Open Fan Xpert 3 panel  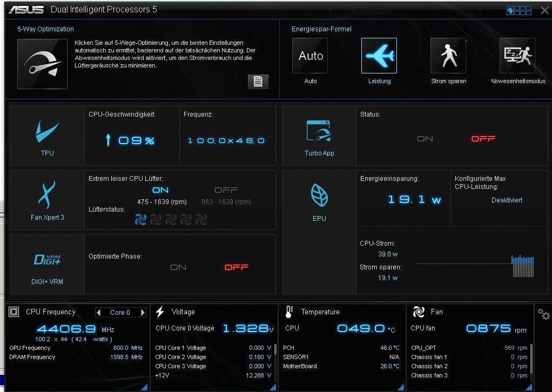[x=47, y=200]
